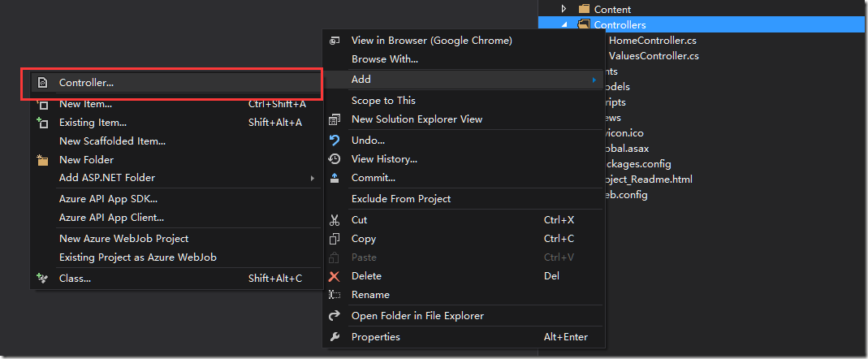The image size is (868, 359).
Task: Click the red Delete X icon
Action: 335,276
